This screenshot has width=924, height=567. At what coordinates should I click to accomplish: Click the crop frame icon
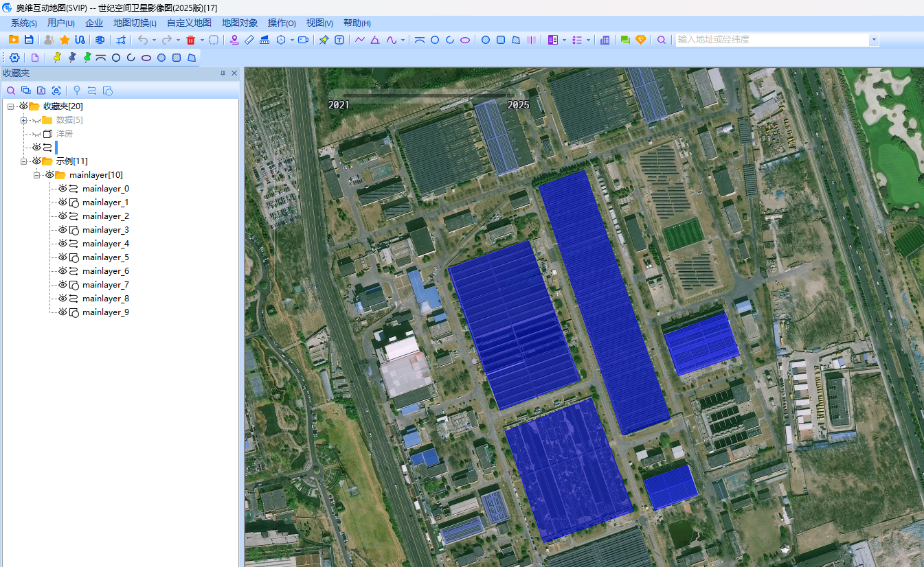[121, 40]
